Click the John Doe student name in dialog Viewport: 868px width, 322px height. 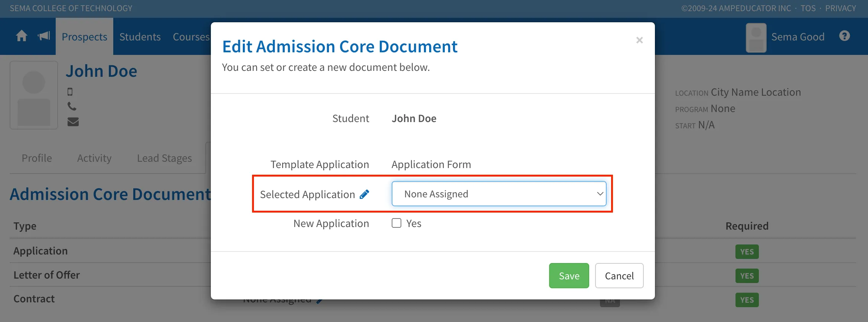pyautogui.click(x=414, y=118)
